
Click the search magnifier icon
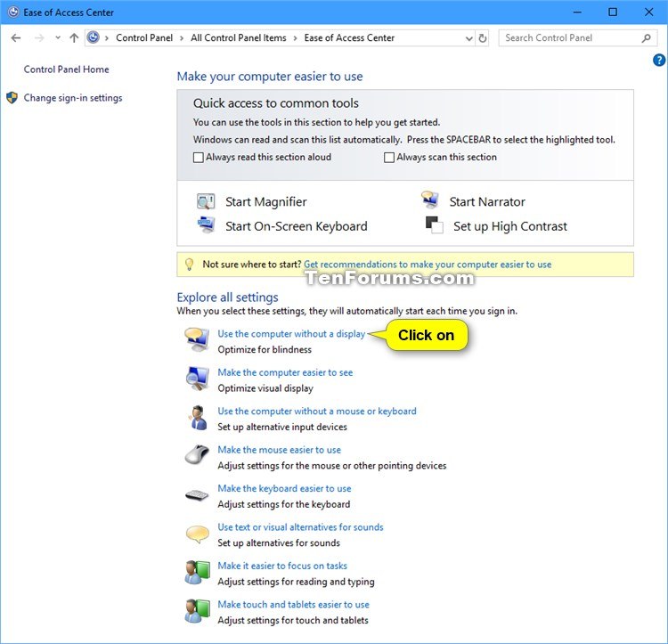647,38
